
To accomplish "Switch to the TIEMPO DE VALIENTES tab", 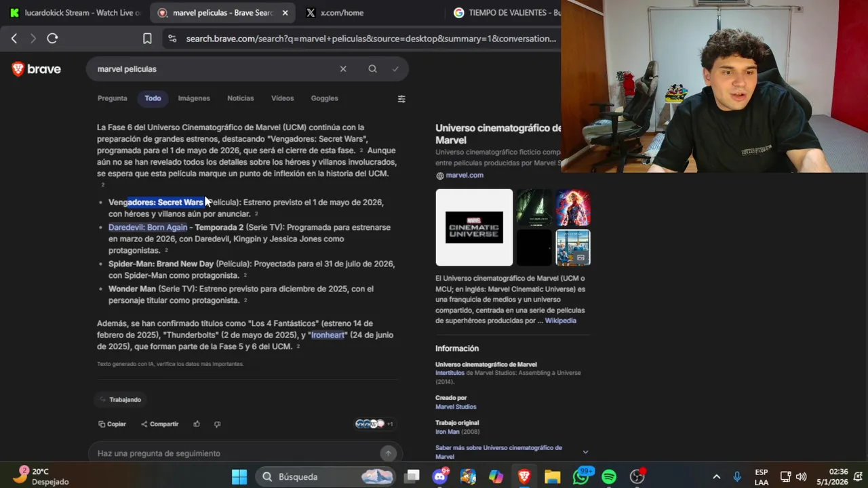I will click(x=507, y=13).
